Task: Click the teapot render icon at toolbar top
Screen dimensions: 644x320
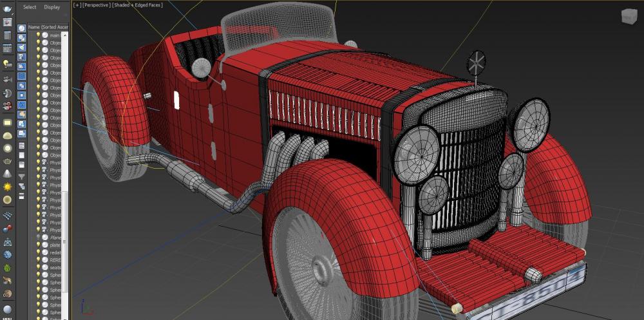Action: [7, 8]
